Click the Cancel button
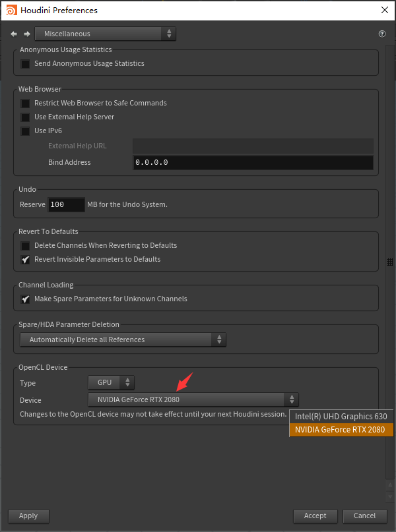Viewport: 396px width, 532px height. (x=365, y=516)
